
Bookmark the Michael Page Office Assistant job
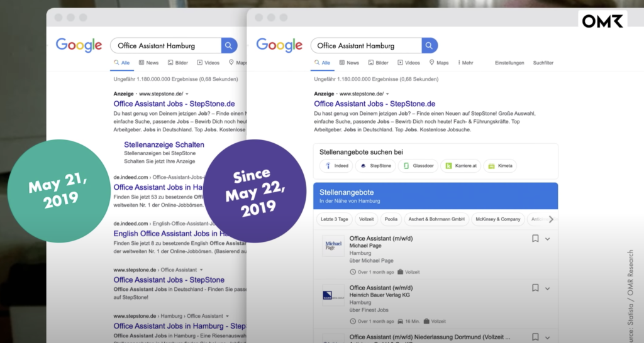coord(535,238)
